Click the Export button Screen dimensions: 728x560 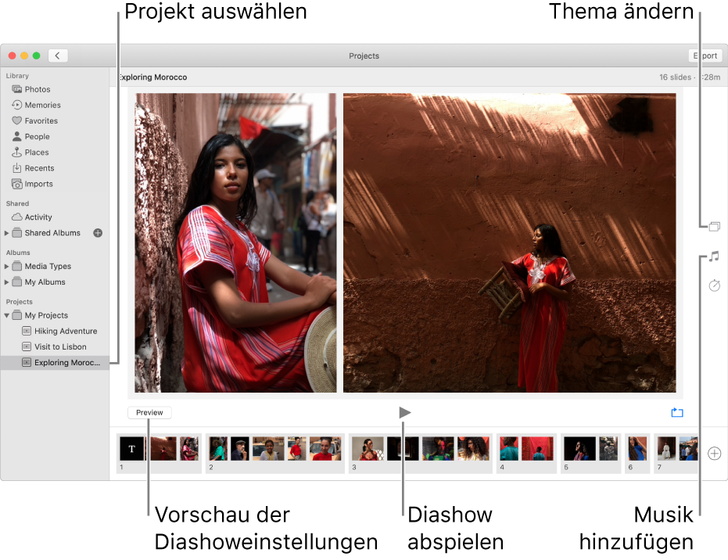[705, 56]
